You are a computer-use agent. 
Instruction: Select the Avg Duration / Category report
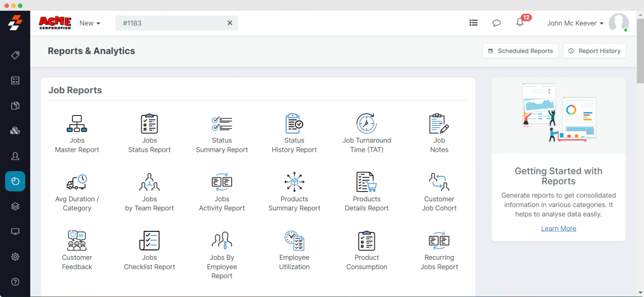tap(77, 182)
